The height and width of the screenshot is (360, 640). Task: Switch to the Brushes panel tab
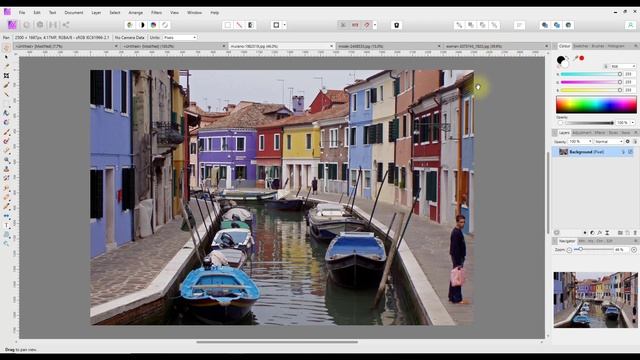pyautogui.click(x=598, y=46)
